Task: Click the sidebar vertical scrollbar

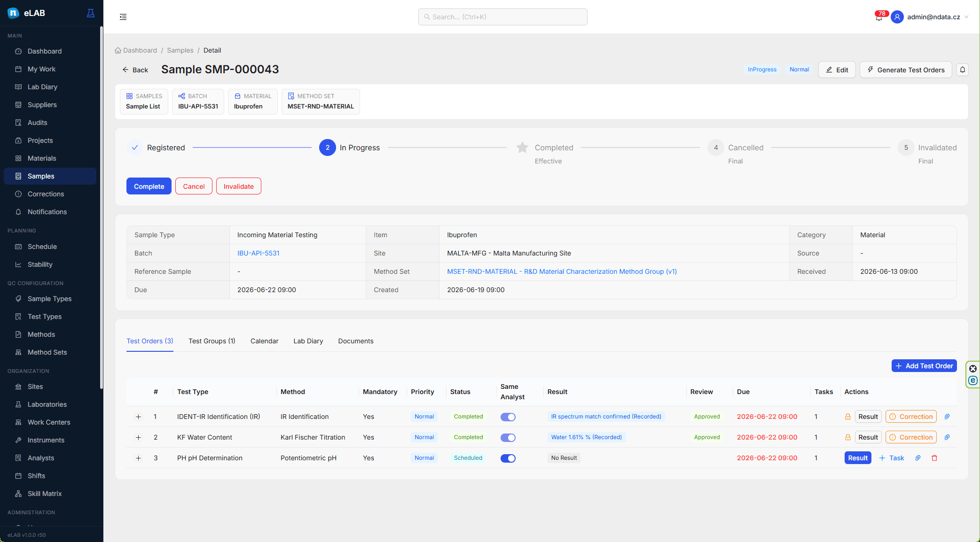Action: [102, 208]
